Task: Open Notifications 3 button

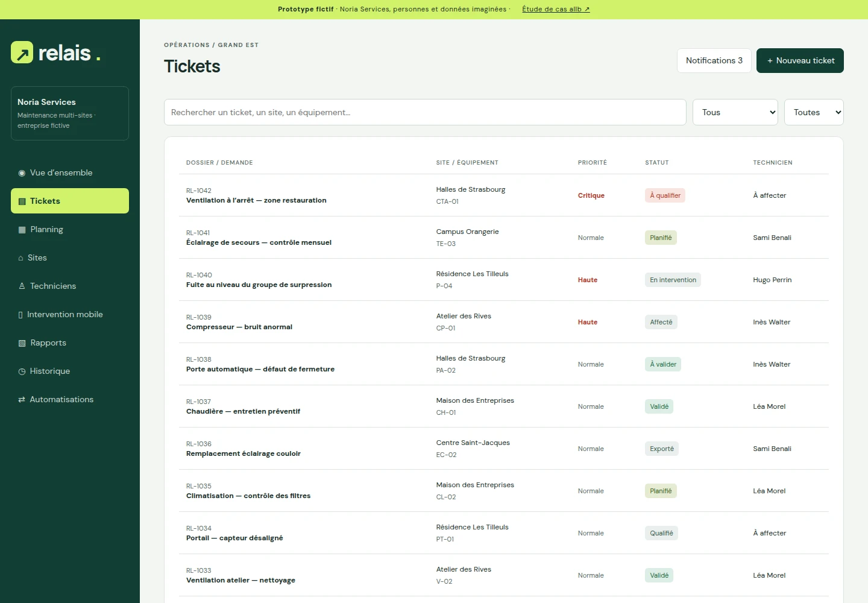Action: (x=714, y=60)
